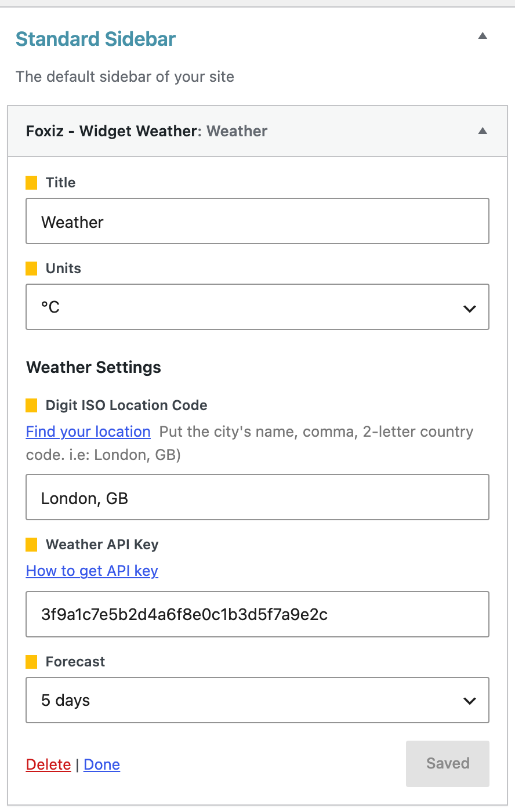Open the Find your location link
Image resolution: width=515 pixels, height=812 pixels.
coord(88,432)
